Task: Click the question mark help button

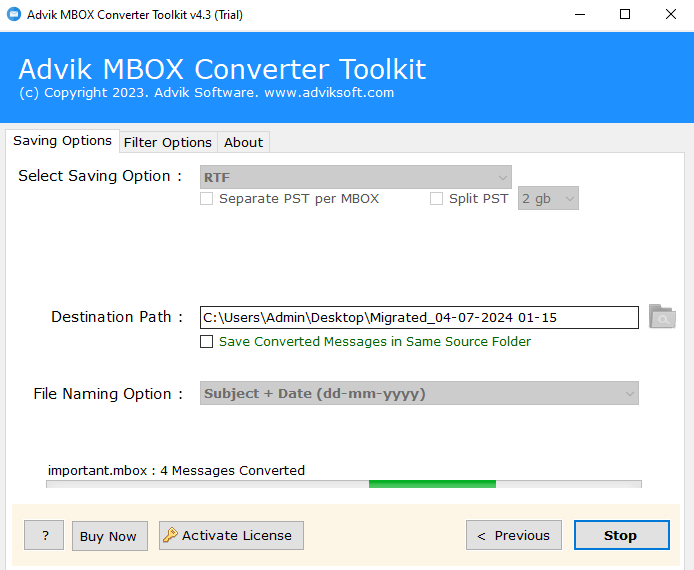Action: click(x=44, y=535)
